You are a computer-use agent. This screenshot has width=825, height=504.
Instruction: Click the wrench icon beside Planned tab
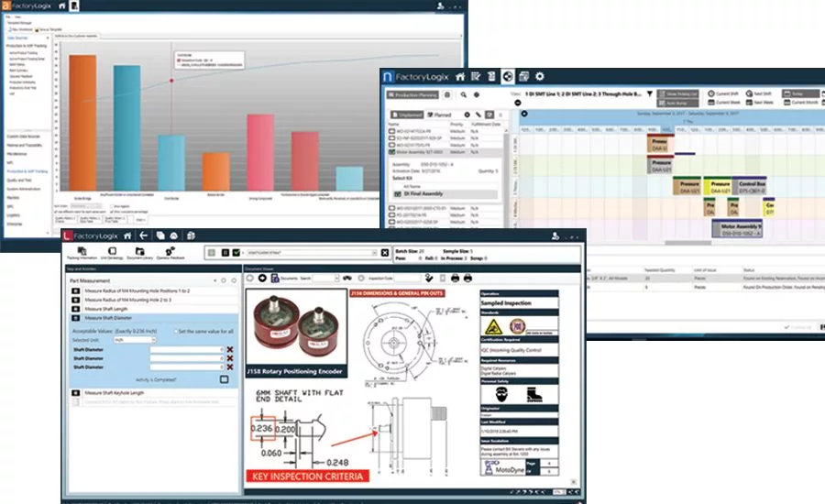478,115
